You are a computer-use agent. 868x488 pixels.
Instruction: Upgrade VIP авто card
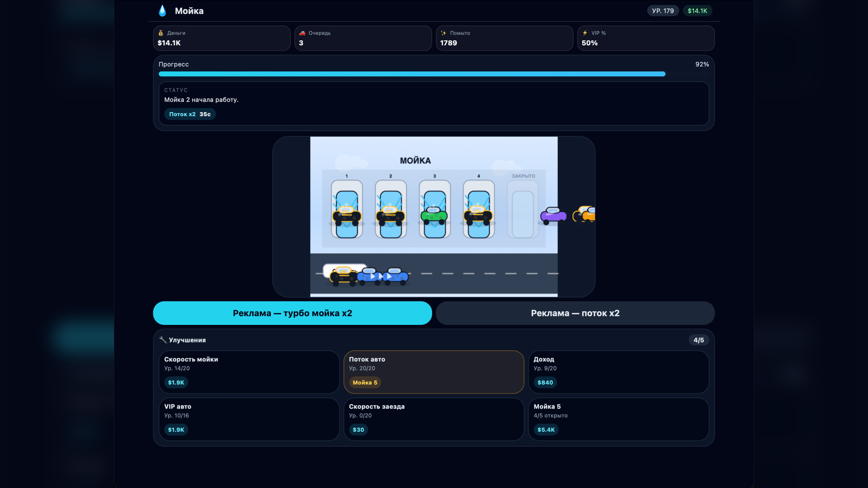[249, 419]
